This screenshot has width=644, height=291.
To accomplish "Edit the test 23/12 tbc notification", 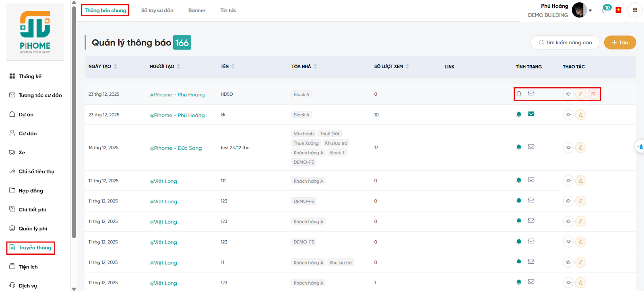I will tap(580, 148).
